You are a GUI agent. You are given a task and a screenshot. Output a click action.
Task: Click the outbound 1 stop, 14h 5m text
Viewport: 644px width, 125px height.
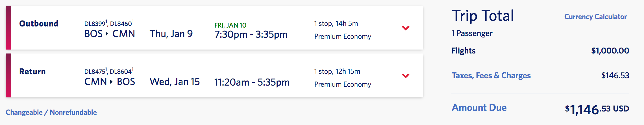pyautogui.click(x=336, y=24)
